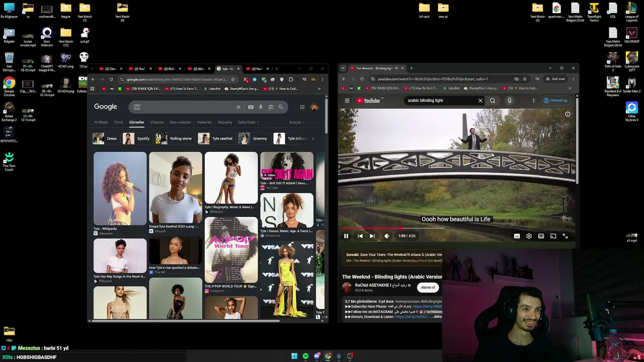The image size is (644, 362).
Task: Open the YouTube guide hamburger menu
Action: [347, 101]
